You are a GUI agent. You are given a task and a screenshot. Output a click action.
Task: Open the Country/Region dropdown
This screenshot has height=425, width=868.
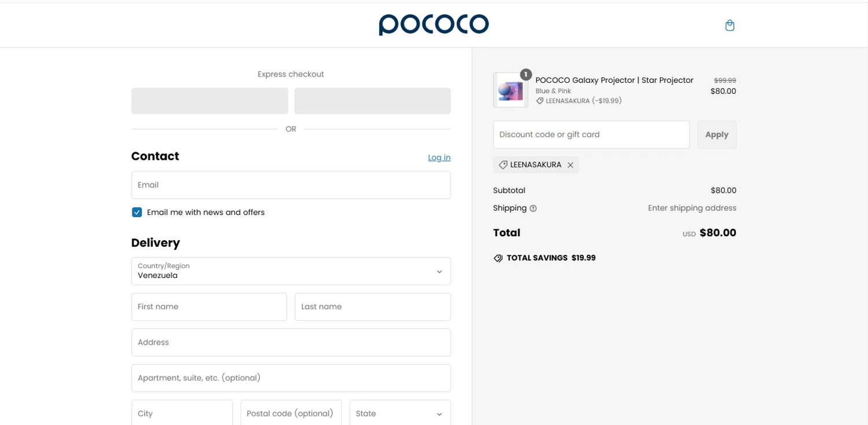(x=291, y=271)
